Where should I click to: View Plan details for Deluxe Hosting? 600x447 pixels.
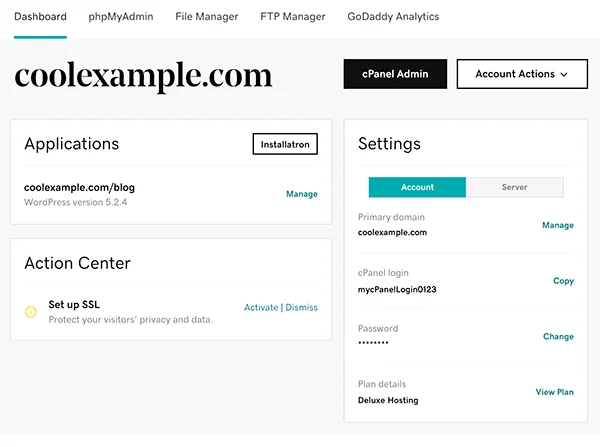coord(554,392)
